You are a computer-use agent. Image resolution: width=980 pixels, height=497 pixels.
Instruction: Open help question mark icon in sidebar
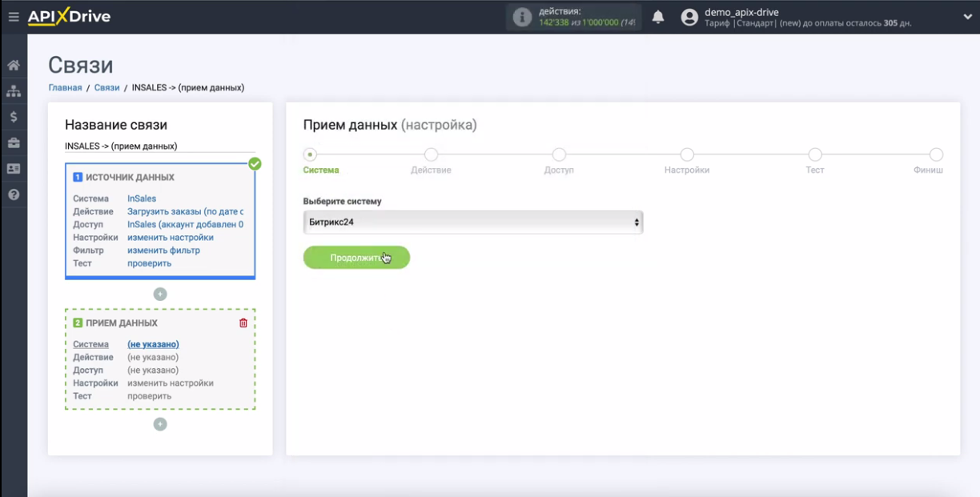pyautogui.click(x=14, y=194)
